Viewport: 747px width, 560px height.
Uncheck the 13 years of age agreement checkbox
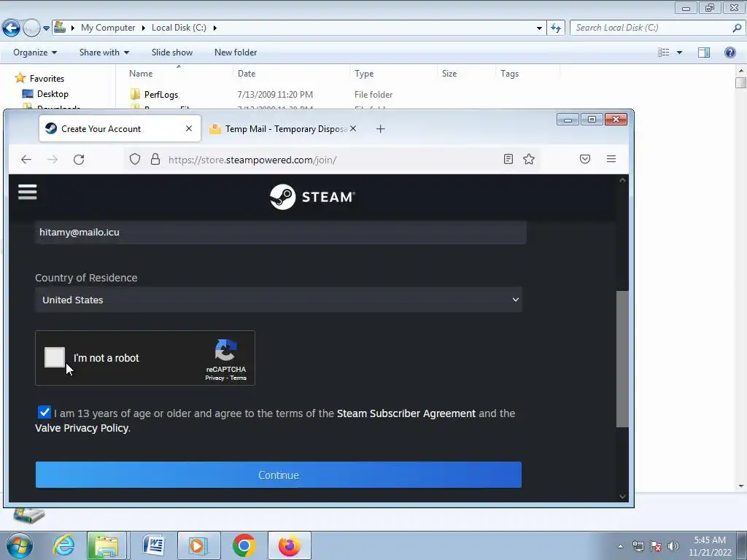point(44,412)
